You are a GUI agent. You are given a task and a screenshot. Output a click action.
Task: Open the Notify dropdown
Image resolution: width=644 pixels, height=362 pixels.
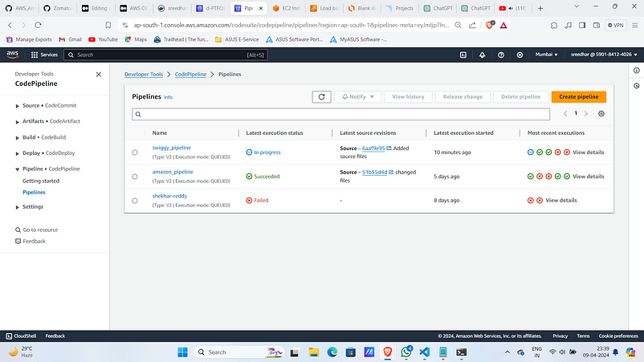pyautogui.click(x=357, y=97)
